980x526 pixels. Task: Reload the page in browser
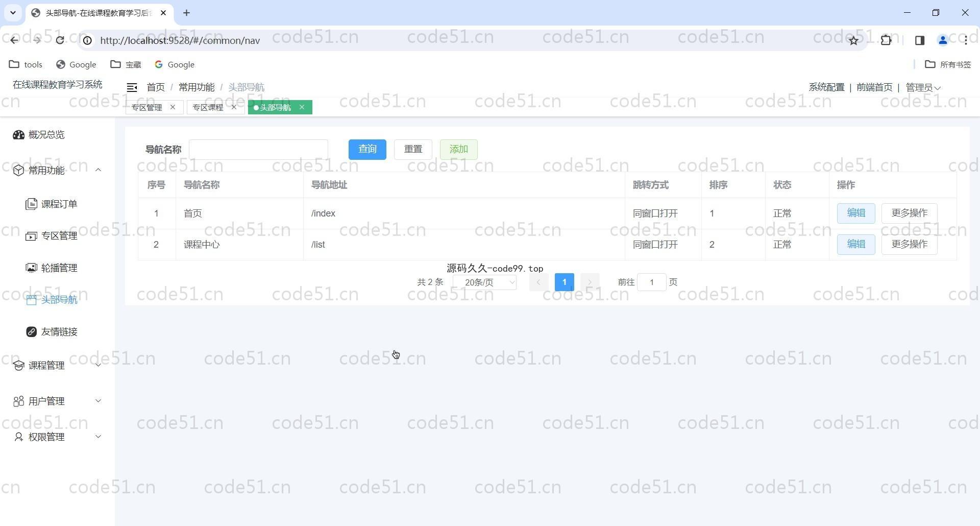pos(60,40)
